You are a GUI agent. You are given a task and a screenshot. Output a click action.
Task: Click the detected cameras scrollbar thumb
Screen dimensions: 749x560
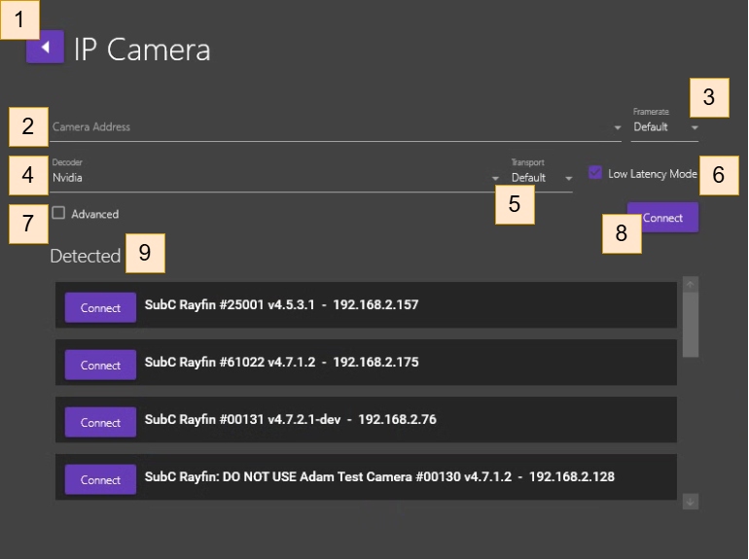click(x=691, y=323)
